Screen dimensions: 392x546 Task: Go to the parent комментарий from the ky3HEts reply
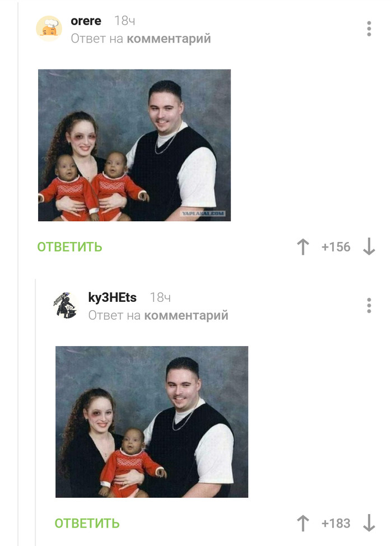(x=186, y=315)
